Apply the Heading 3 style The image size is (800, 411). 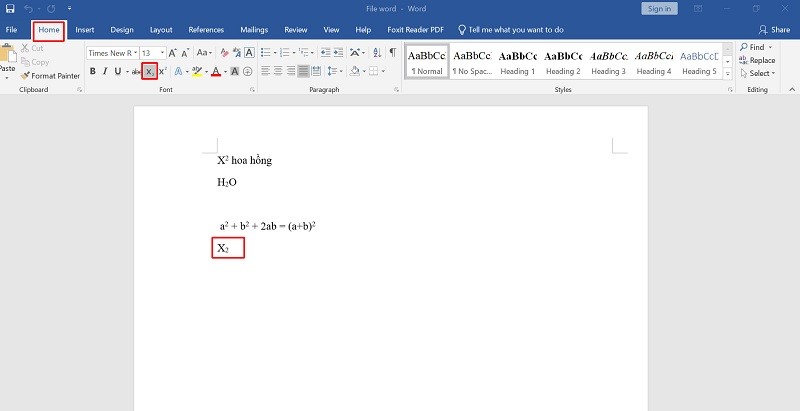coord(608,63)
